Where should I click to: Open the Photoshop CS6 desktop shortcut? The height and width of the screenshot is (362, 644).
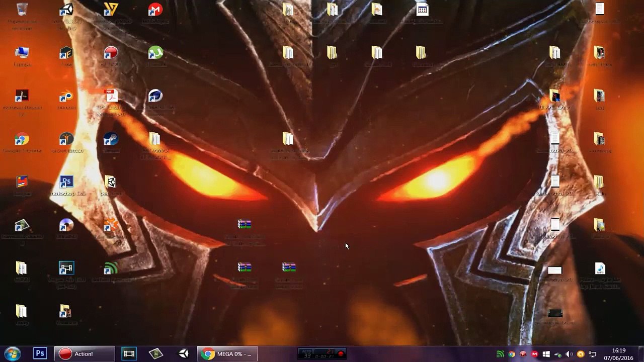coord(66,183)
